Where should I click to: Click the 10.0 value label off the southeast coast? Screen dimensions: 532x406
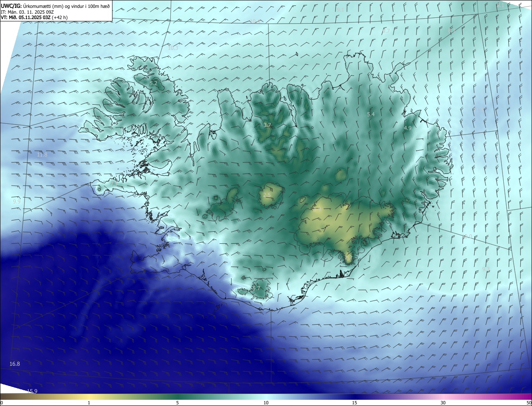pyautogui.click(x=468, y=237)
